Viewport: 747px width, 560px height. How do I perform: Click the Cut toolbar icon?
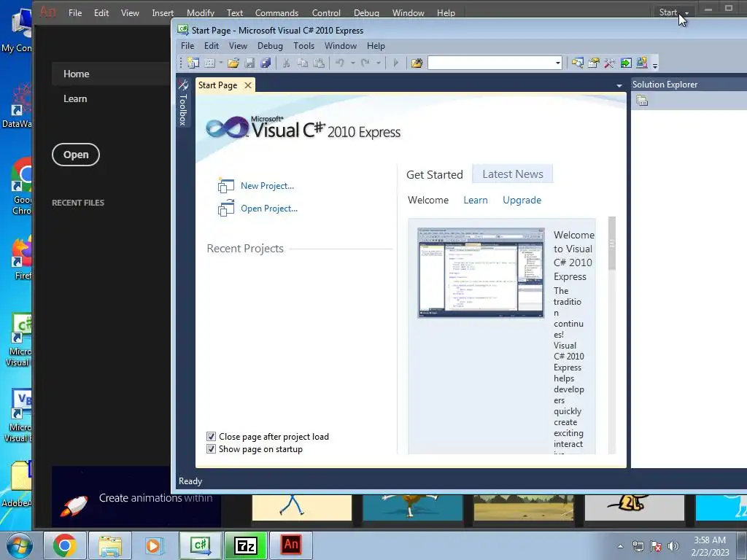[286, 63]
